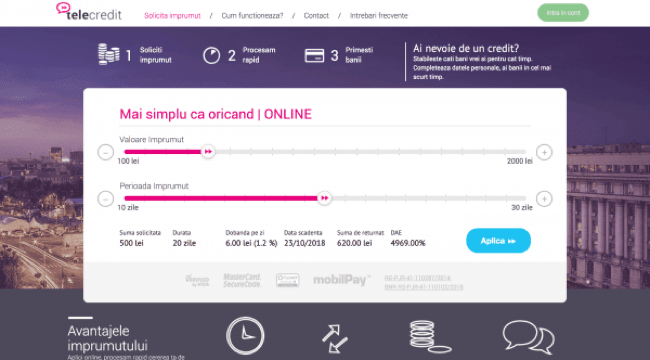Click the crossing arrows advantages icon

[x=335, y=339]
